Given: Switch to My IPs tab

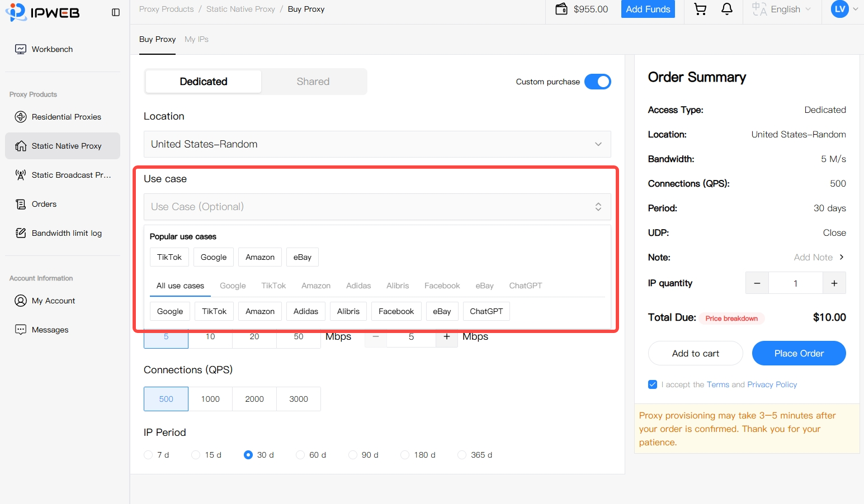Looking at the screenshot, I should click(x=197, y=39).
